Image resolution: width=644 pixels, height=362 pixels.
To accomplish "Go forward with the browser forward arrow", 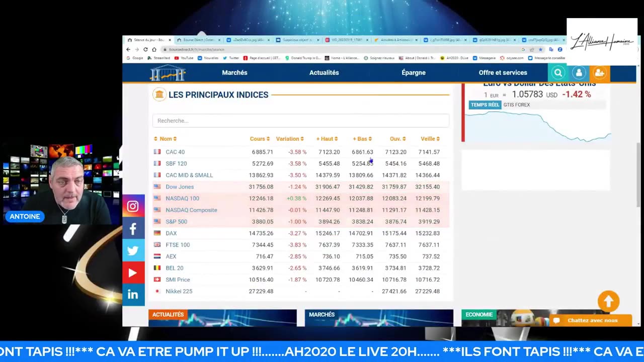I will pos(136,49).
